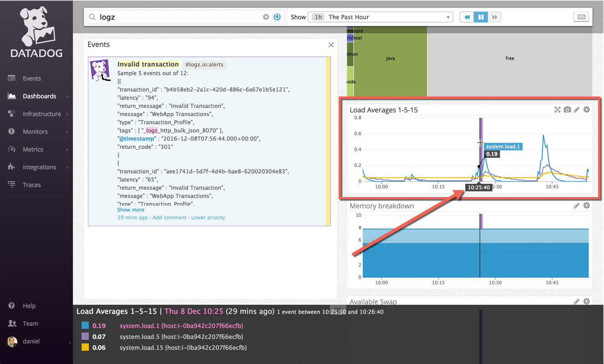Viewport: 604px width, 364px height.
Task: Open Monitors in the sidebar
Action: coord(35,131)
